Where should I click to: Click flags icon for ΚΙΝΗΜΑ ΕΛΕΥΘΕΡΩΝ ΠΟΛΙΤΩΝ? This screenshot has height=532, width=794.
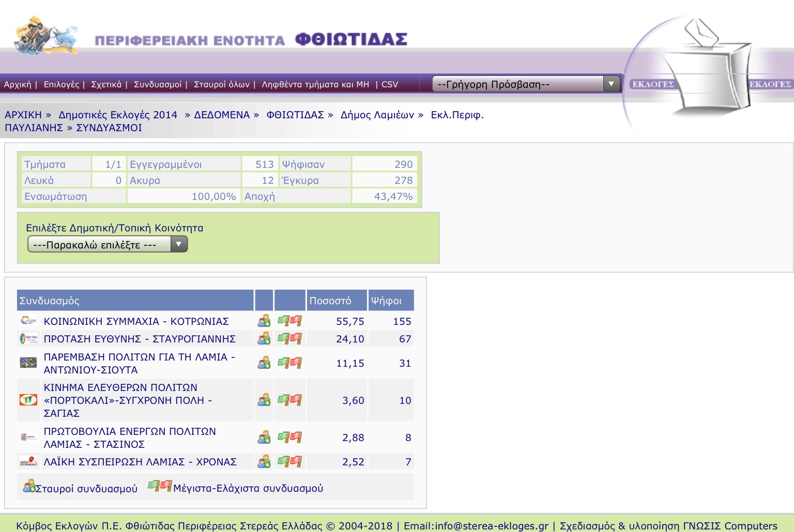(x=289, y=400)
